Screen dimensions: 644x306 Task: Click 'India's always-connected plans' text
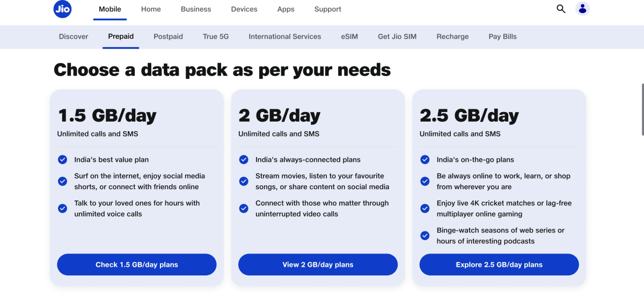(x=308, y=160)
